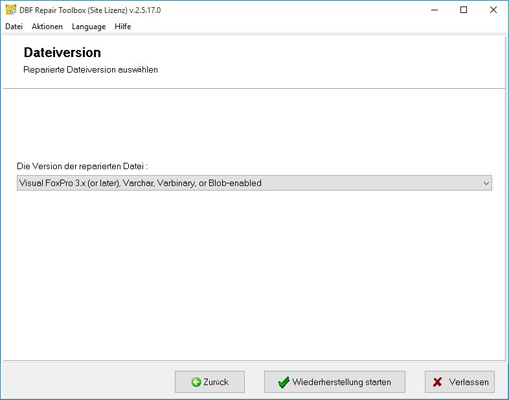Minimize the DBF Repair Toolbox window
This screenshot has height=400, width=509.
pyautogui.click(x=434, y=10)
